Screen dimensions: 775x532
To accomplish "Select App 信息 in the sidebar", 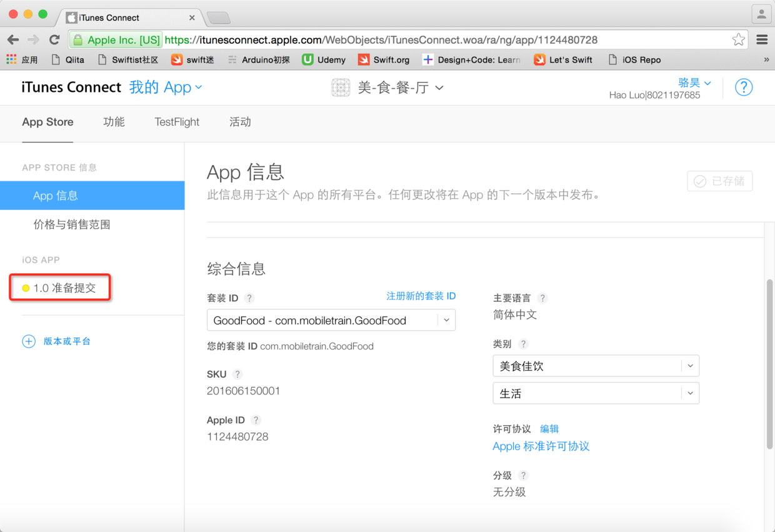I will pos(92,196).
